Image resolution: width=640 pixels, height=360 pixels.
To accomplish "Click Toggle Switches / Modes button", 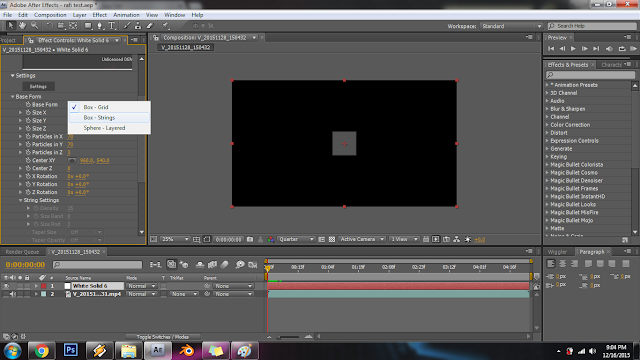I will click(x=162, y=337).
